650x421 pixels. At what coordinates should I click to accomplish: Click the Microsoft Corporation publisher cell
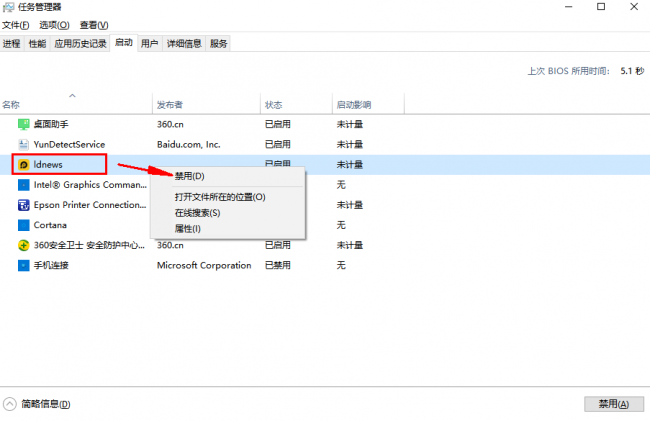204,265
